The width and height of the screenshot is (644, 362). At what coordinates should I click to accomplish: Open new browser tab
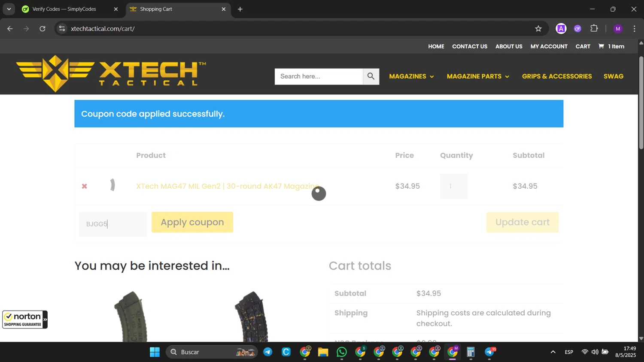click(240, 9)
